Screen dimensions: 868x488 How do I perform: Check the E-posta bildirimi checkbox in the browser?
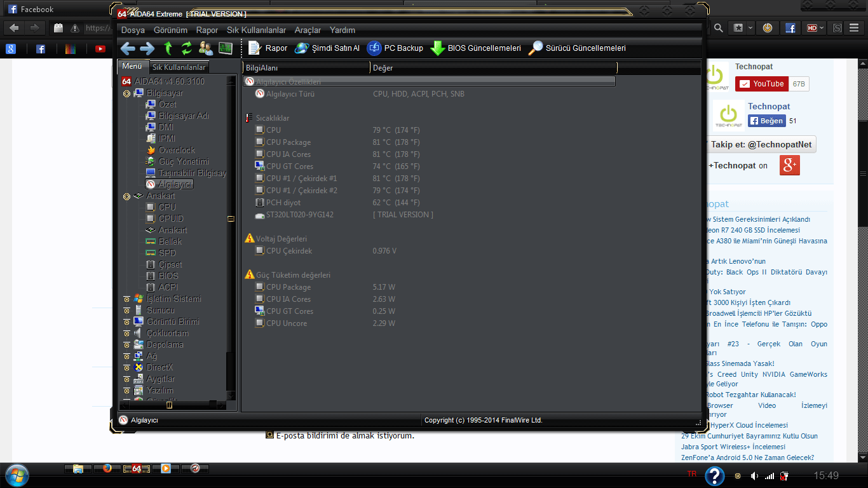point(269,435)
